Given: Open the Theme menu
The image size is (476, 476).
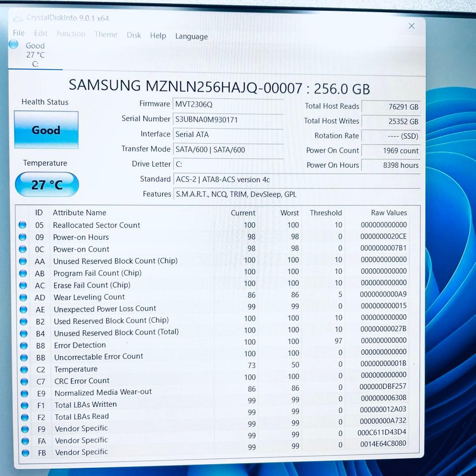Looking at the screenshot, I should [x=106, y=34].
